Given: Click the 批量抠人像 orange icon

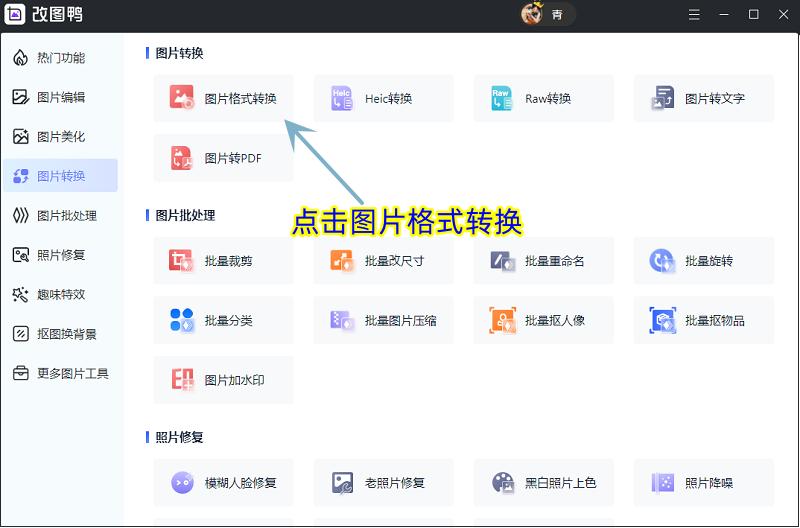Looking at the screenshot, I should 502,320.
